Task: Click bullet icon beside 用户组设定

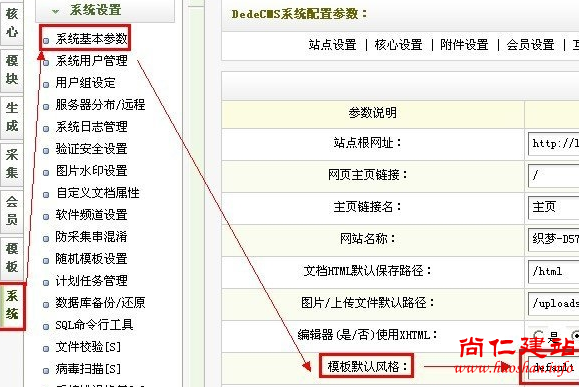Action: point(46,85)
